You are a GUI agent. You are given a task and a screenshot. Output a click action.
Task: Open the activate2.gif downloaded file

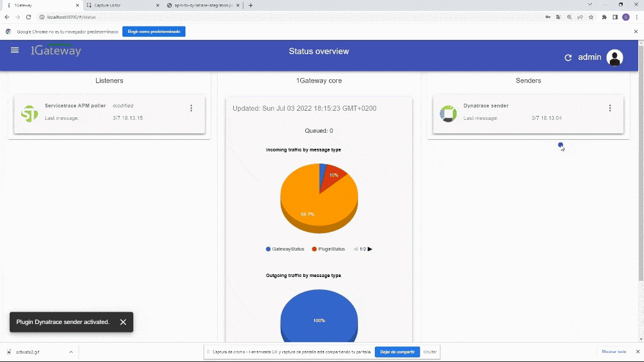[28, 352]
